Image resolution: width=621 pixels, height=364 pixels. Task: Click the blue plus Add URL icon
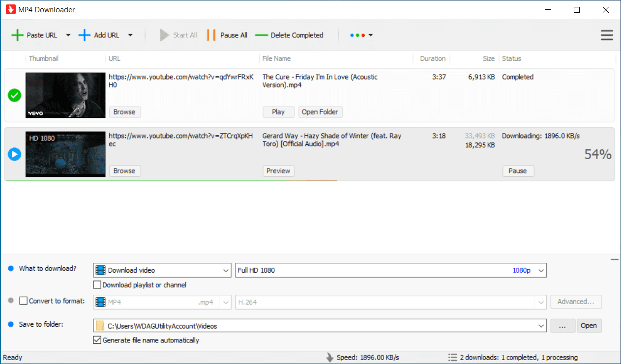(85, 35)
